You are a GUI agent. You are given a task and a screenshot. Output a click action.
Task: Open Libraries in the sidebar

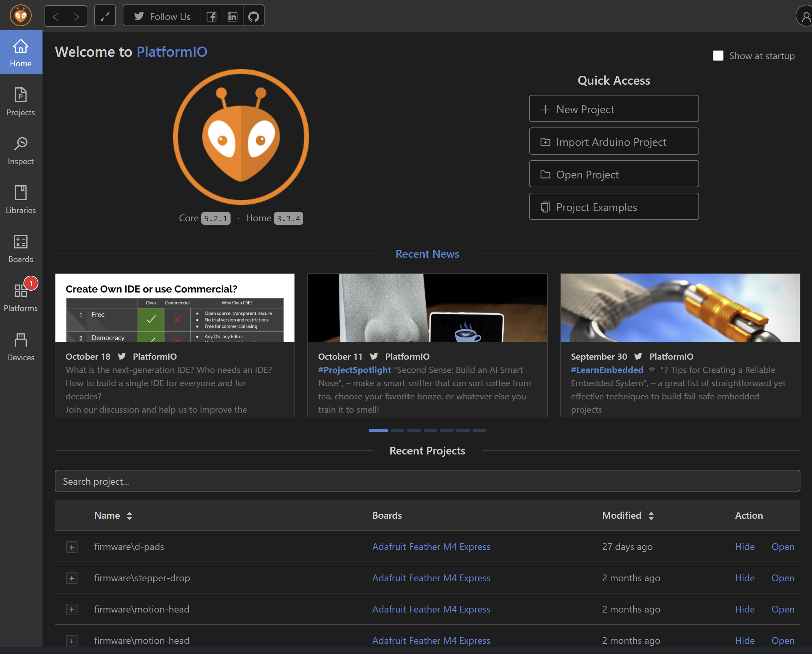coord(21,200)
